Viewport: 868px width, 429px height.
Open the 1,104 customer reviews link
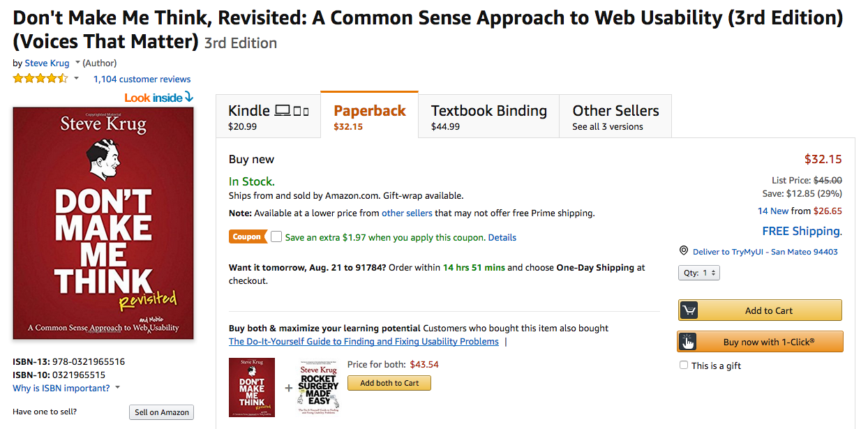(142, 79)
